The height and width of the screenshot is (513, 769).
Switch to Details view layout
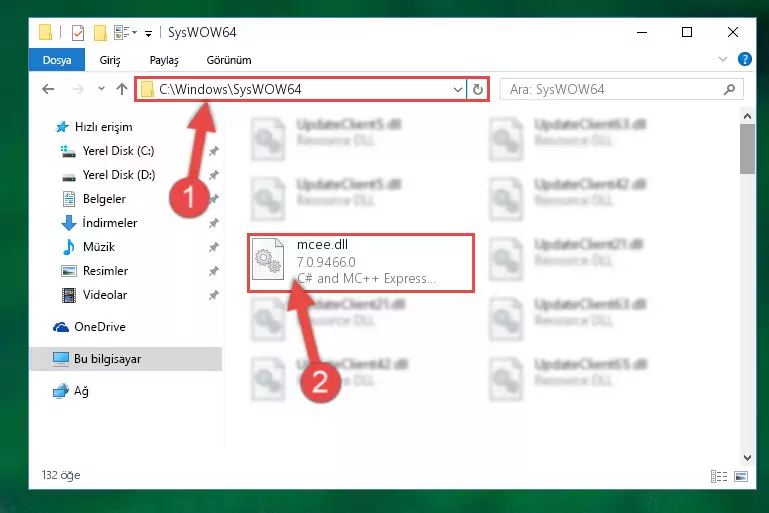(x=718, y=476)
